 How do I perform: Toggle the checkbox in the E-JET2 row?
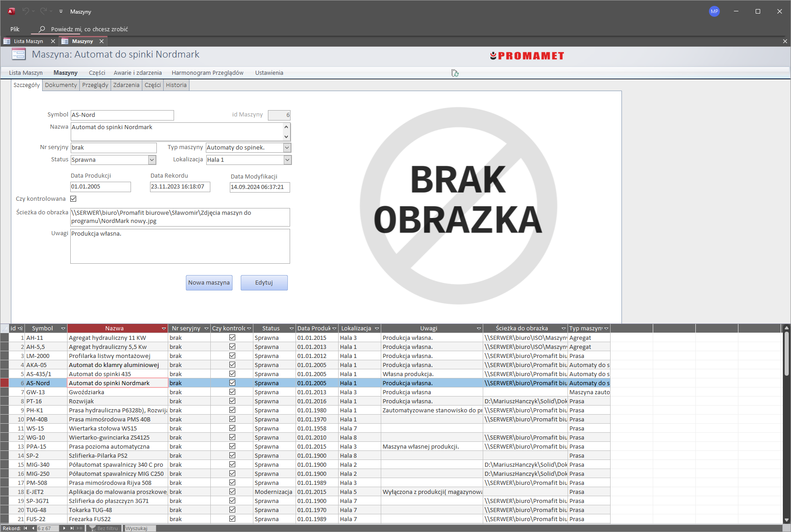tap(232, 492)
